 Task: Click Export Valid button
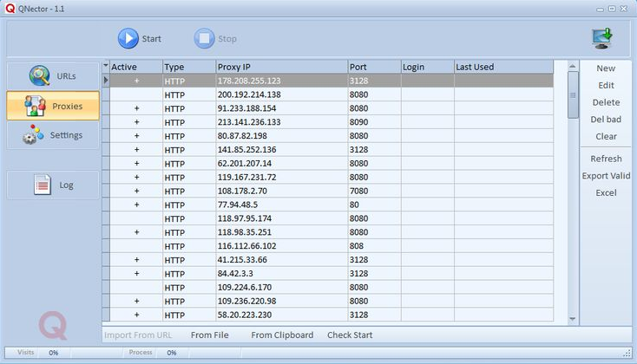606,176
